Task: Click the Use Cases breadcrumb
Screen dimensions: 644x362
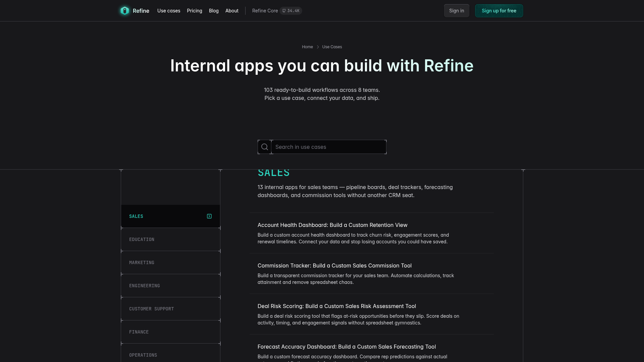Action: pos(332,47)
